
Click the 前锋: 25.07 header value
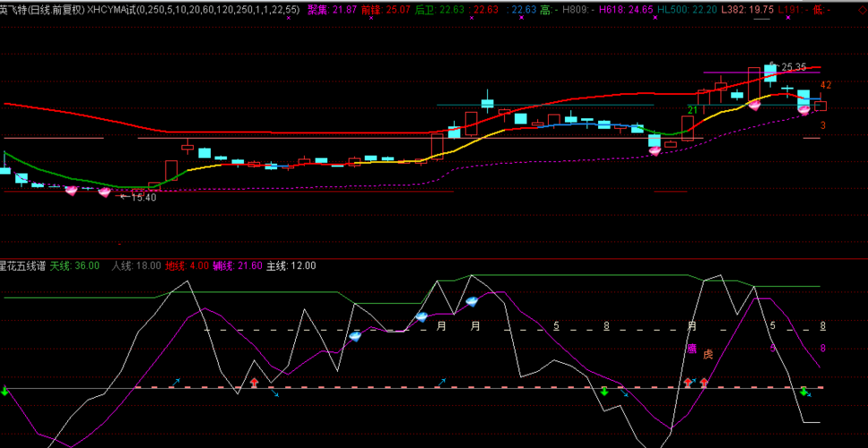[386, 9]
